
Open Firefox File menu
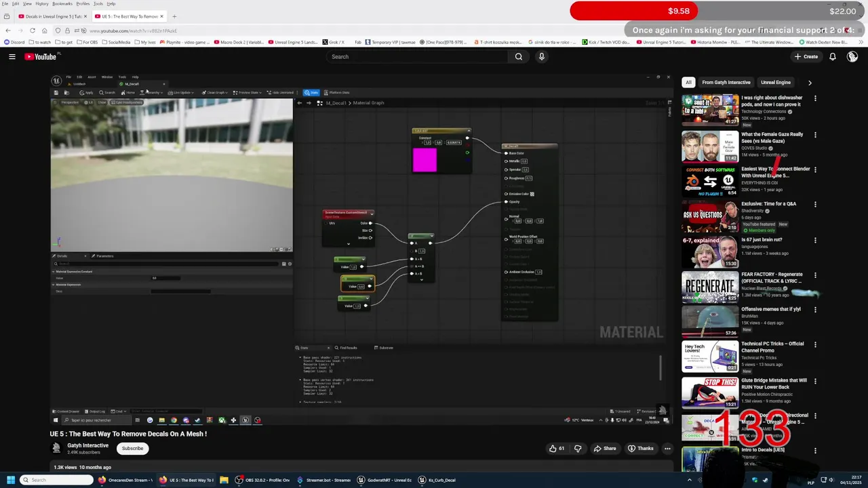5,3
